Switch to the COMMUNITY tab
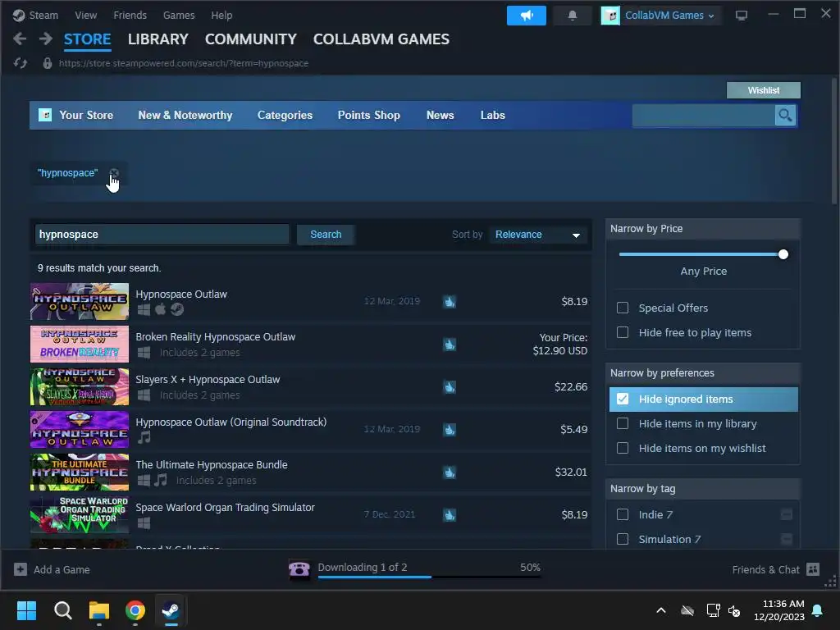The height and width of the screenshot is (630, 840). (251, 39)
